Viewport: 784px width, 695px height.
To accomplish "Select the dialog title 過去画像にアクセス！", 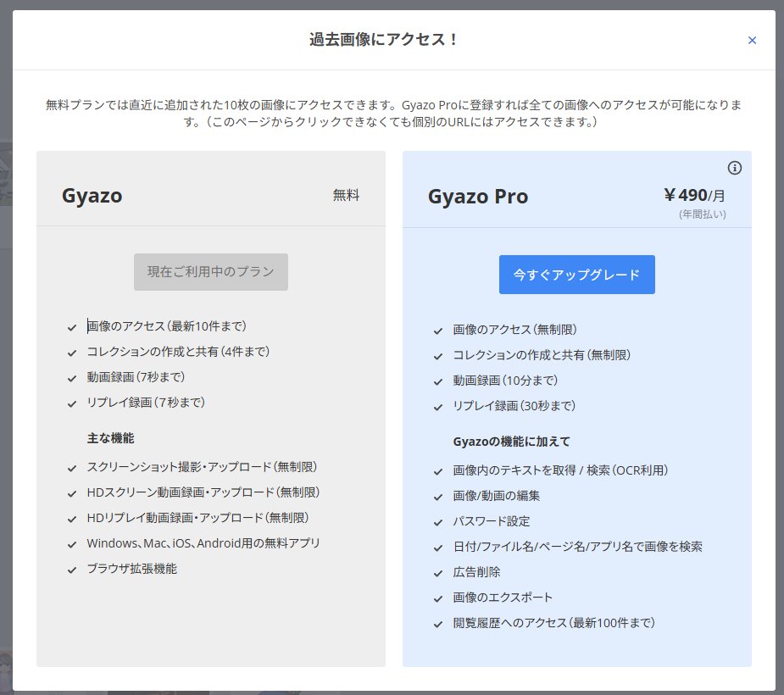I will pos(383,39).
